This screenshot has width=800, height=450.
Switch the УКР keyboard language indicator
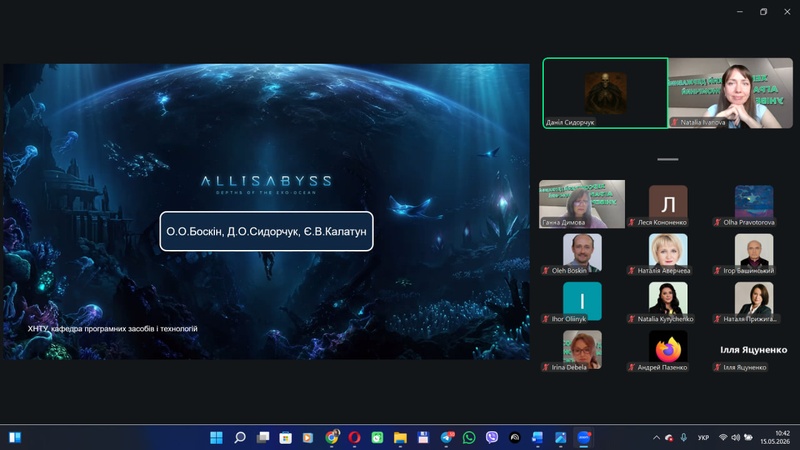click(x=704, y=437)
